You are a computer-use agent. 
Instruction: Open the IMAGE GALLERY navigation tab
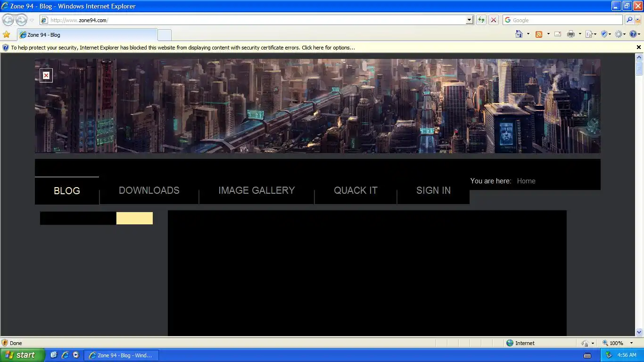tap(256, 190)
